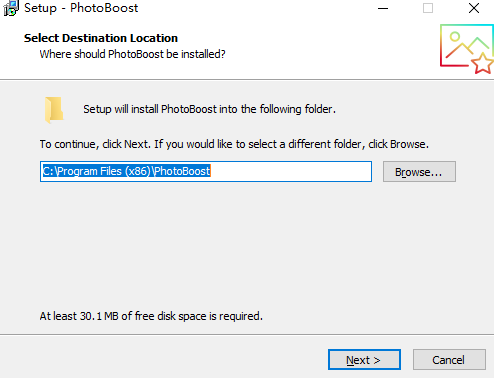Screen dimensions: 494x378
Task: Click the 'To continue, click Next' instruction
Action: (x=234, y=144)
